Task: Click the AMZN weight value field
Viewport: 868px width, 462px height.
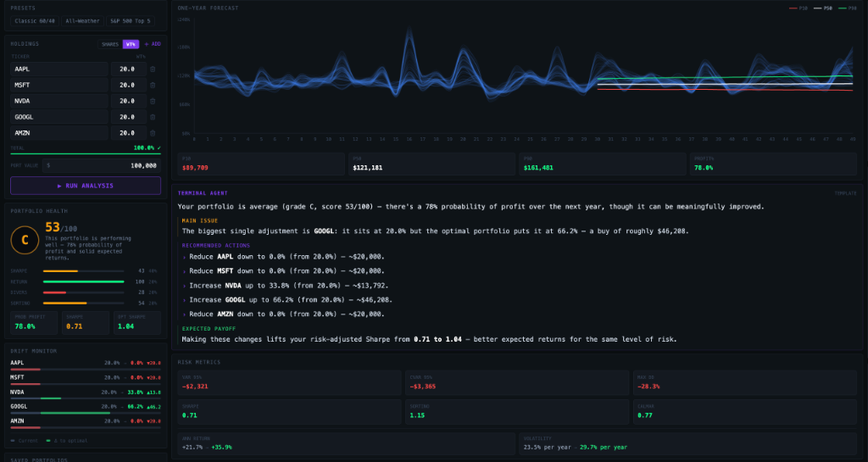Action: click(x=129, y=133)
